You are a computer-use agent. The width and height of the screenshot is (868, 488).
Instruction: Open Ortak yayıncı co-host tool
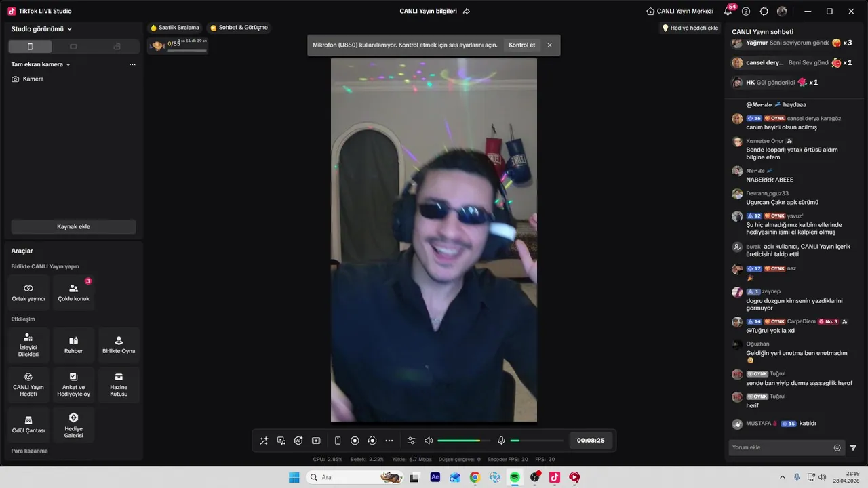[x=28, y=292]
